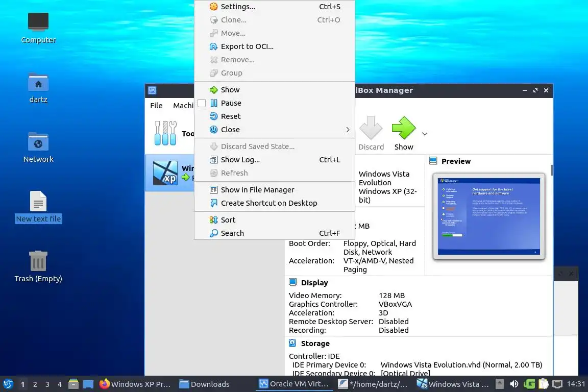588x392 pixels.
Task: Open the Trash (Empty) desktop icon
Action: click(38, 267)
